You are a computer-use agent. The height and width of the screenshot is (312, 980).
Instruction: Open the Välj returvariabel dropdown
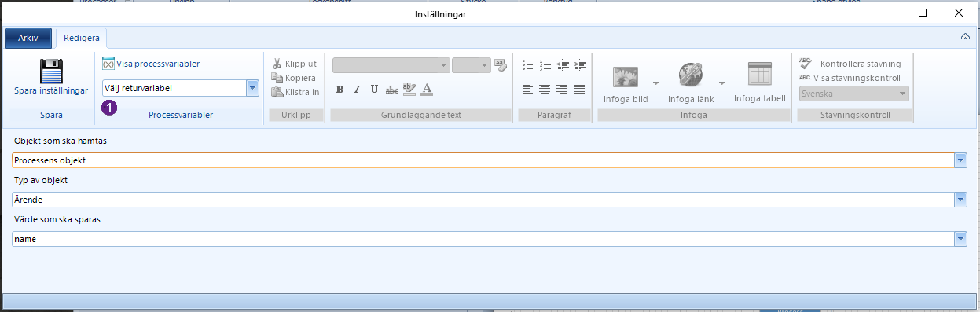pyautogui.click(x=252, y=88)
